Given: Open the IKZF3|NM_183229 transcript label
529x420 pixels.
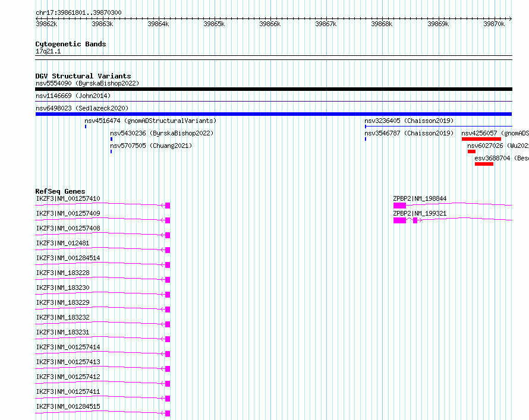Looking at the screenshot, I should pos(63,302).
